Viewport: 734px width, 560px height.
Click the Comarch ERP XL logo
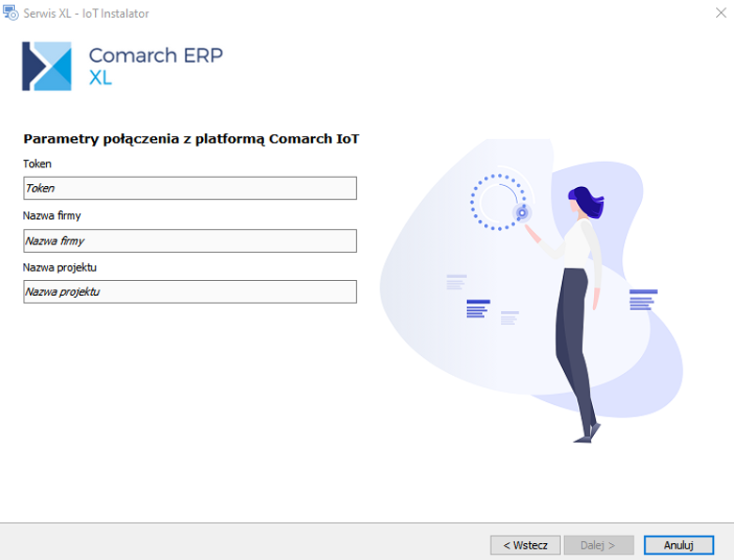coord(47,66)
